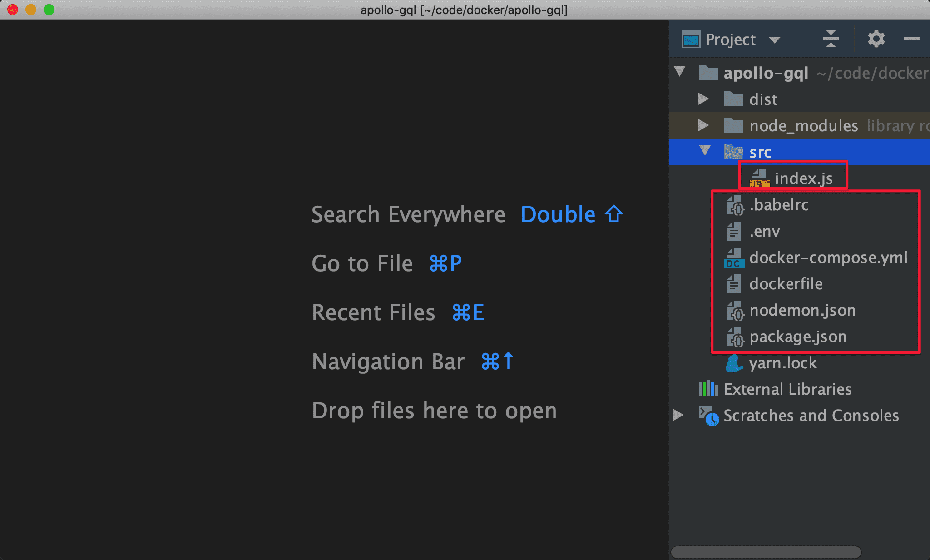The image size is (930, 560).
Task: Click the ⌘E shortcut text
Action: point(468,312)
